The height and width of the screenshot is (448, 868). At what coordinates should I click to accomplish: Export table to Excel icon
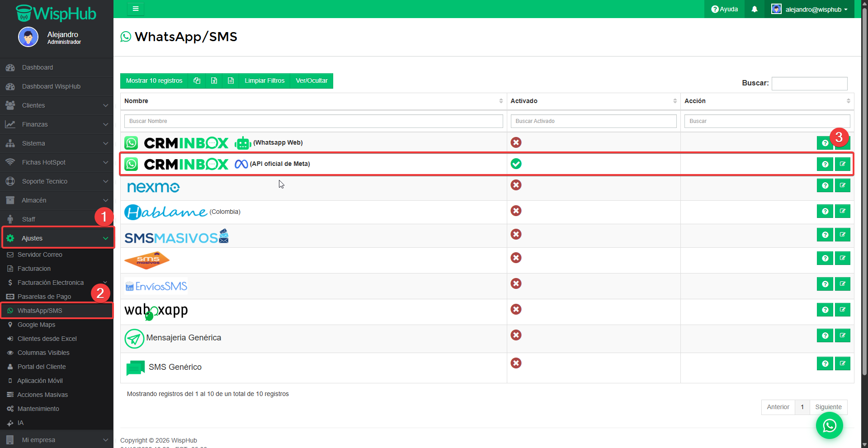pyautogui.click(x=214, y=80)
